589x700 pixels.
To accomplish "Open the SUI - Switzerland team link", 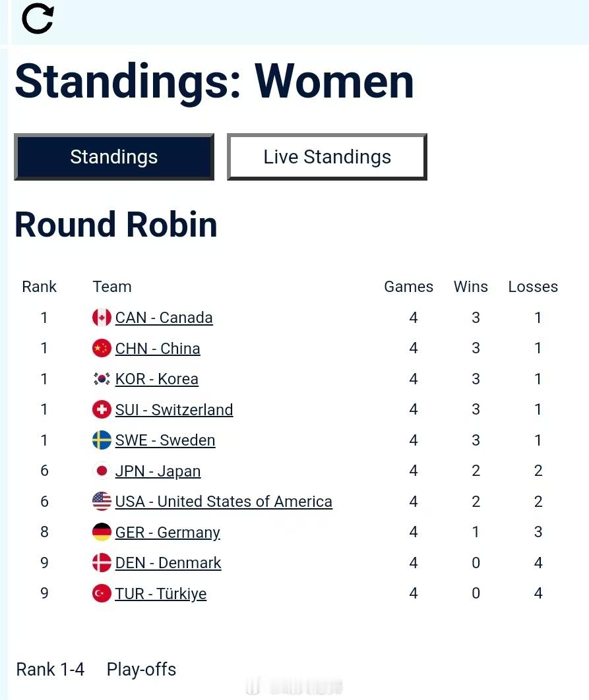I will 174,409.
